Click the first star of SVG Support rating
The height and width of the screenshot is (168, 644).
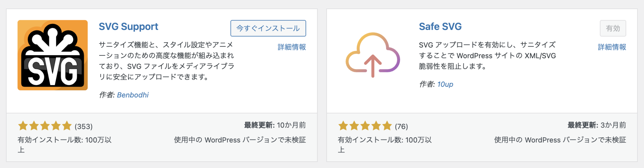tap(23, 126)
